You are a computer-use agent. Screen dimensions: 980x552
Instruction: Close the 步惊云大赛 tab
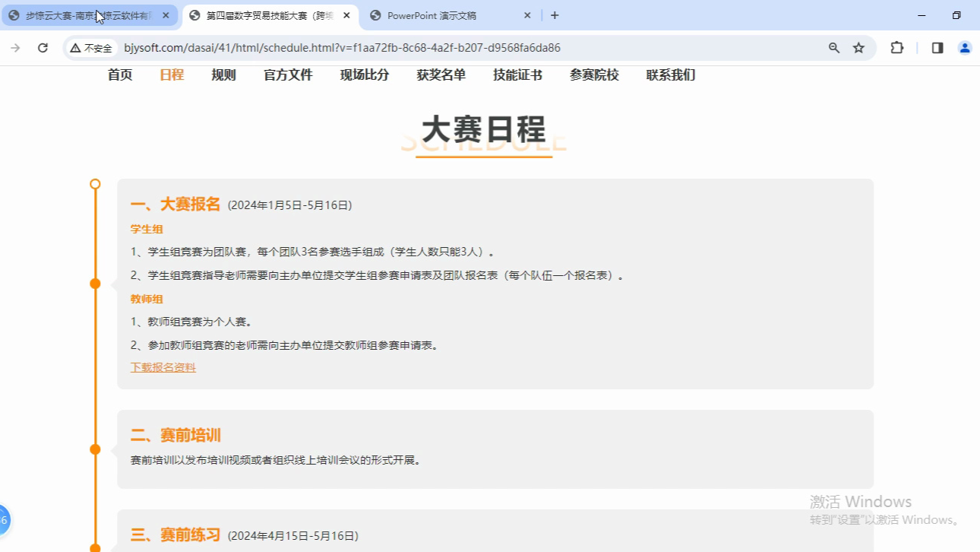[x=166, y=15]
